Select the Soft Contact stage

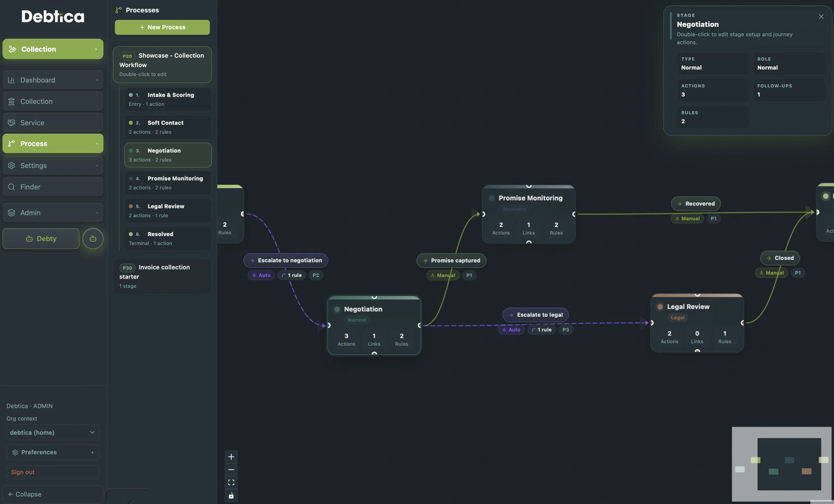click(168, 127)
